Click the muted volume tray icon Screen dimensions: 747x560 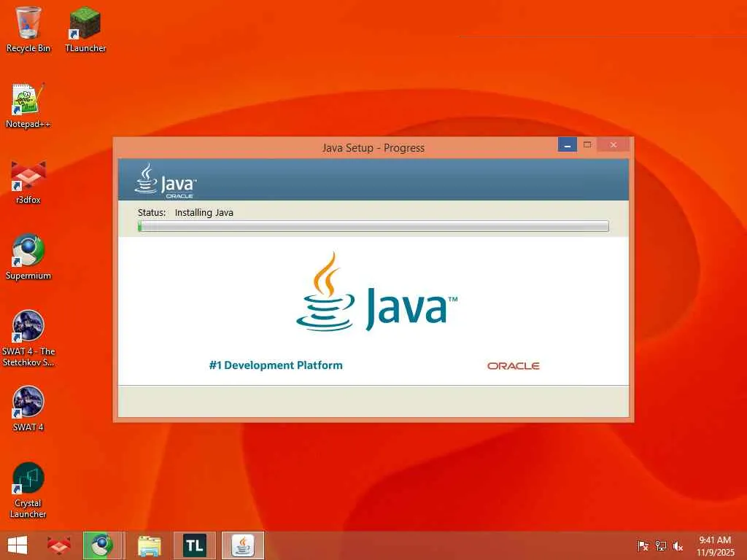pos(678,545)
